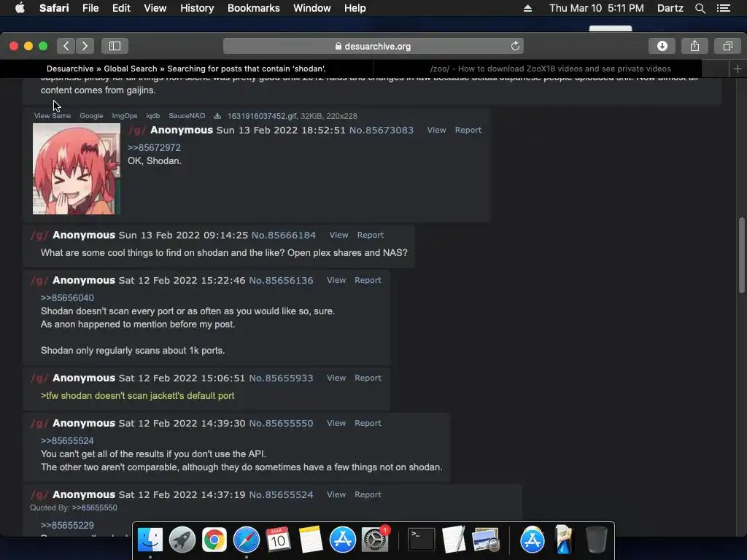747x560 pixels.
Task: Click the ImgOps link
Action: pyautogui.click(x=124, y=116)
